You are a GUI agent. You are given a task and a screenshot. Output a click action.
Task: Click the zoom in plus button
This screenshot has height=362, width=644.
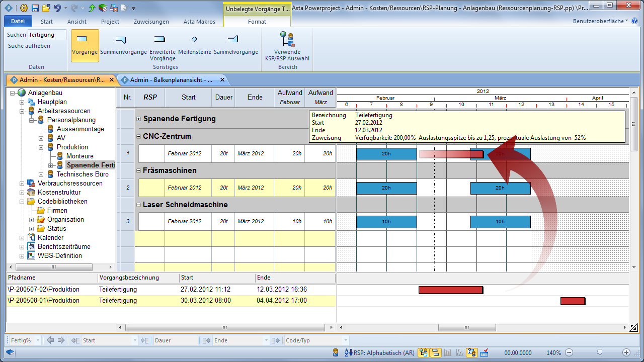click(x=626, y=352)
